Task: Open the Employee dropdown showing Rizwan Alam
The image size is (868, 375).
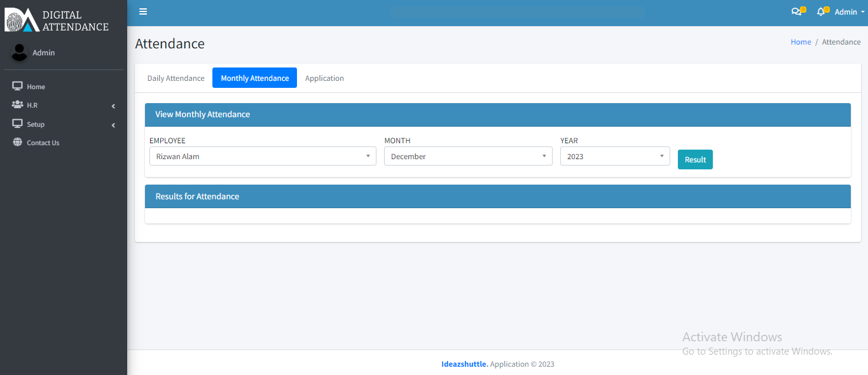Action: (x=263, y=156)
